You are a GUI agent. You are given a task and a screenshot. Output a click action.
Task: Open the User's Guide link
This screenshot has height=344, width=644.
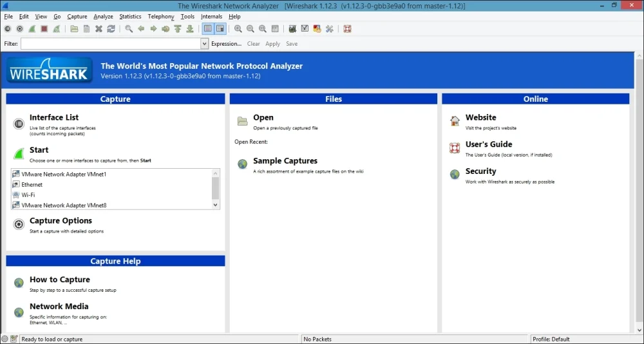coord(489,144)
